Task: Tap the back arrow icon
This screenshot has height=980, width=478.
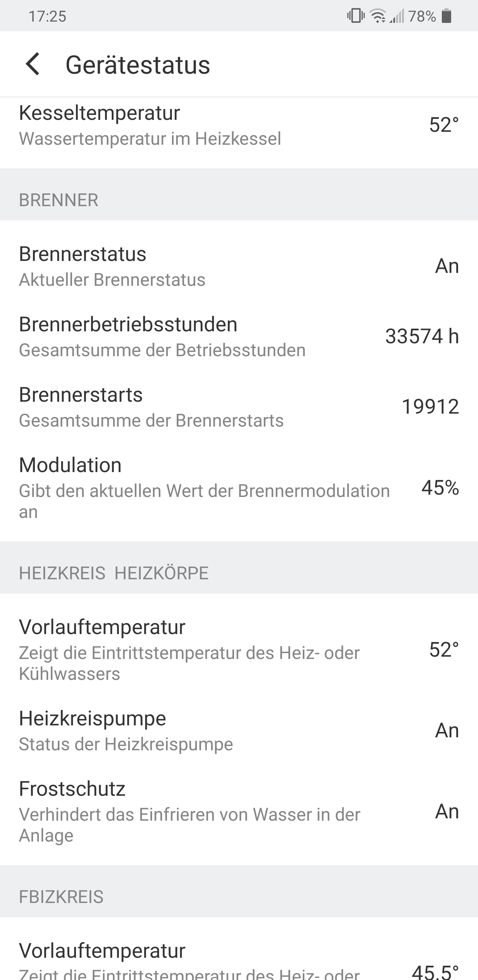Action: pos(33,64)
